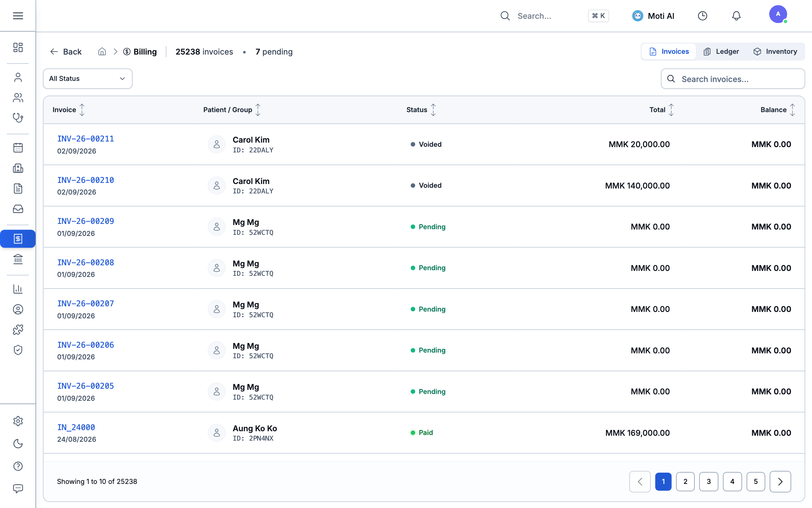This screenshot has width=812, height=508.
Task: Click MMK 169,000.00 total amount
Action: click(637, 433)
